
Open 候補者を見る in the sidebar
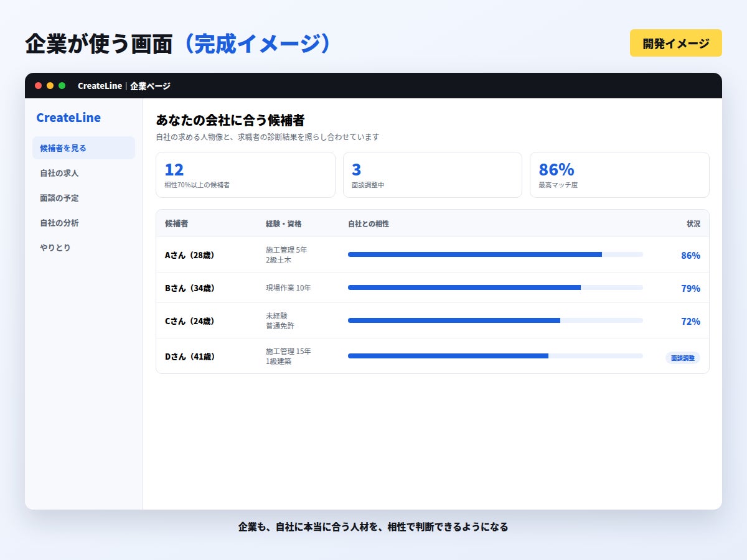pos(83,148)
